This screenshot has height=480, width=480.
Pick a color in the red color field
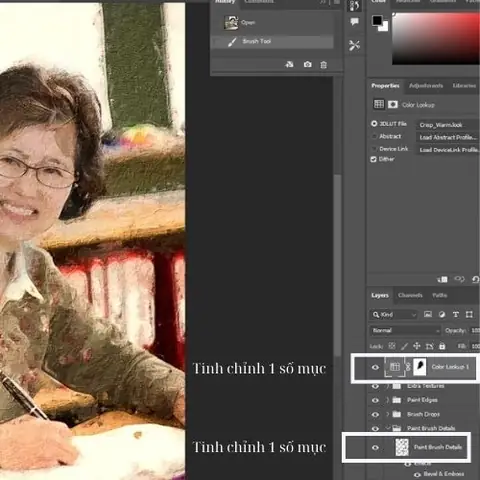pos(436,39)
